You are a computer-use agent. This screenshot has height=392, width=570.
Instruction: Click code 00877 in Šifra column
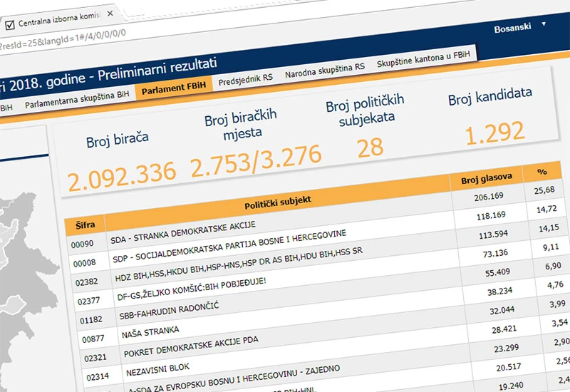[93, 339]
